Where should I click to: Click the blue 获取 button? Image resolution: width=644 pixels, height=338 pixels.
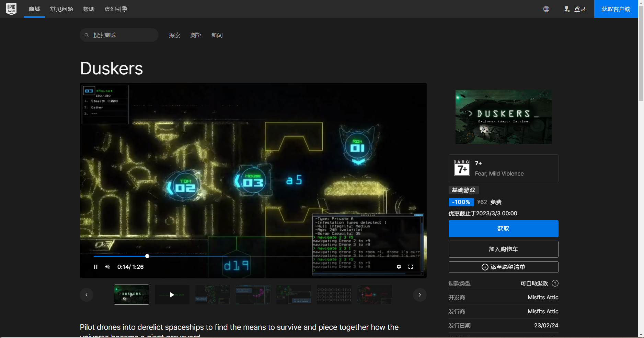click(x=503, y=229)
